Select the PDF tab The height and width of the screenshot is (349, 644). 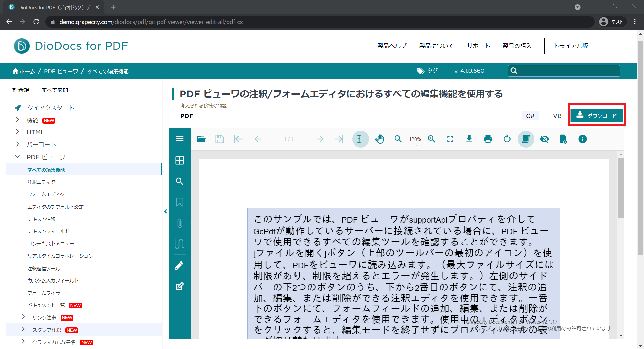point(187,116)
